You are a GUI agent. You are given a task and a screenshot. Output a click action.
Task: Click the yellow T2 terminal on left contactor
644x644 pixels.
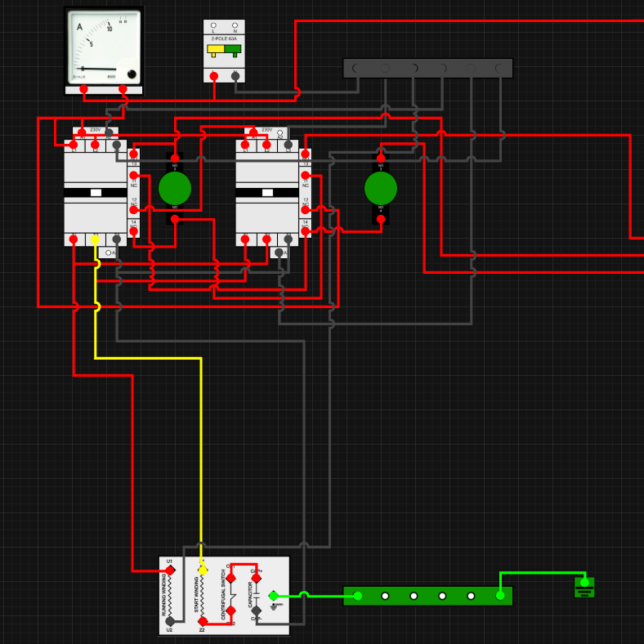coord(95,239)
